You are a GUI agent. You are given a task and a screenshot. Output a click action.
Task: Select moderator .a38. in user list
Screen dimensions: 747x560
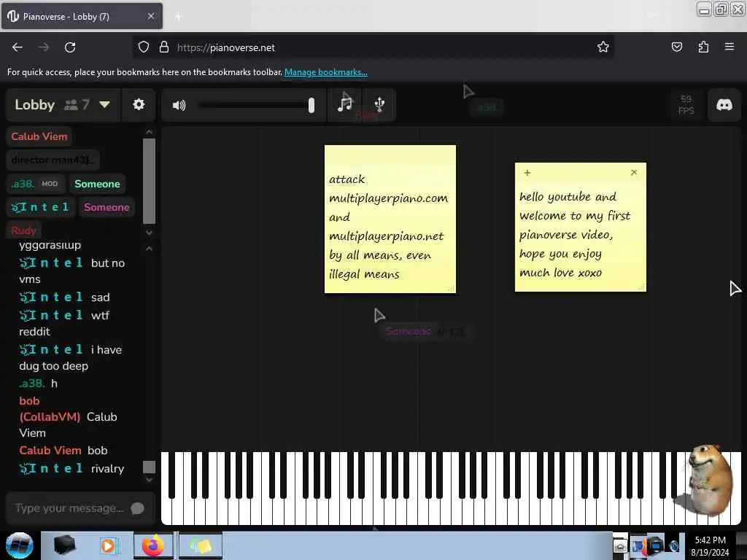(x=35, y=184)
